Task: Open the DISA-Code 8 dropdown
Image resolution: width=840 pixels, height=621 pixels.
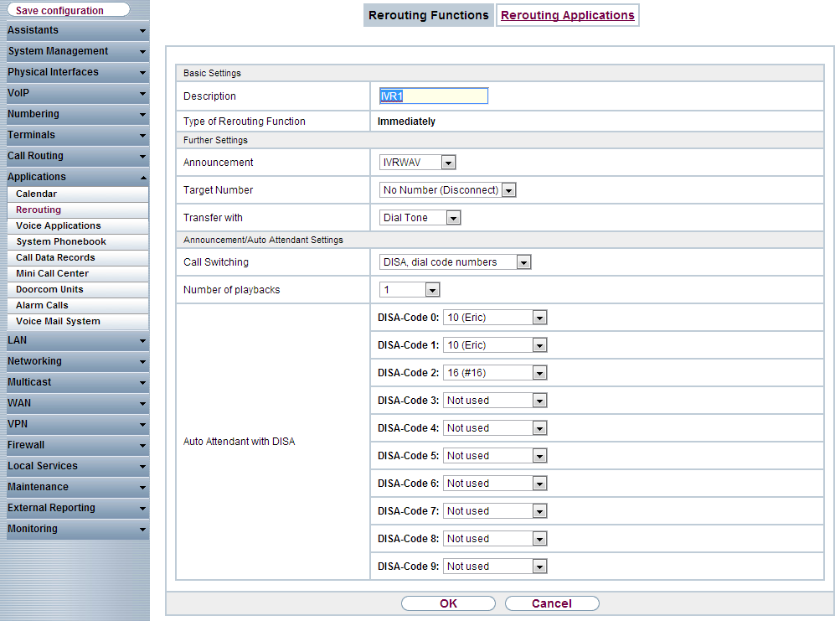Action: [495, 539]
